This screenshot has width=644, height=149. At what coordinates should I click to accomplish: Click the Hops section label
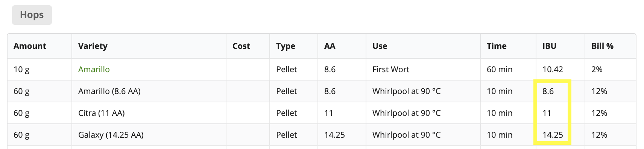[32, 15]
